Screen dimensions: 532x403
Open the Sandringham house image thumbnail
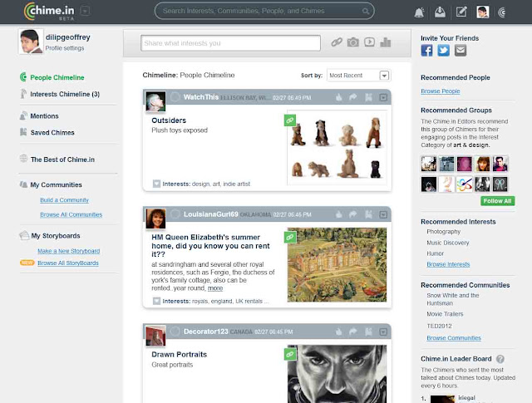pos(337,264)
